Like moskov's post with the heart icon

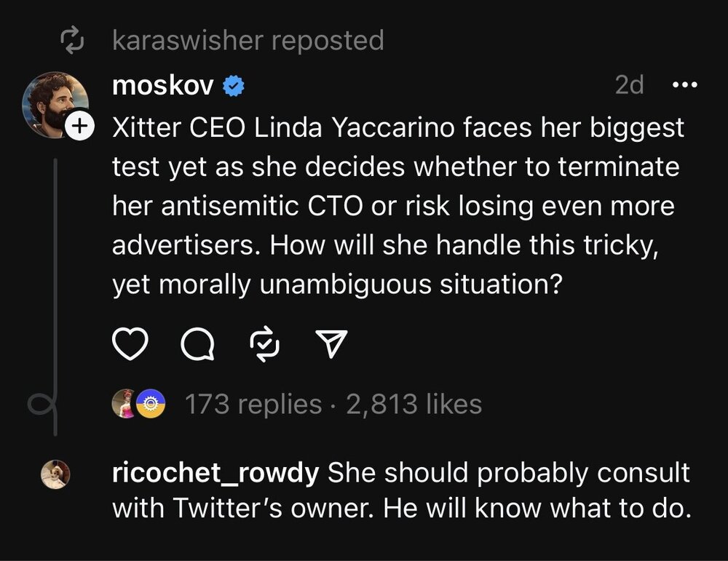(130, 345)
